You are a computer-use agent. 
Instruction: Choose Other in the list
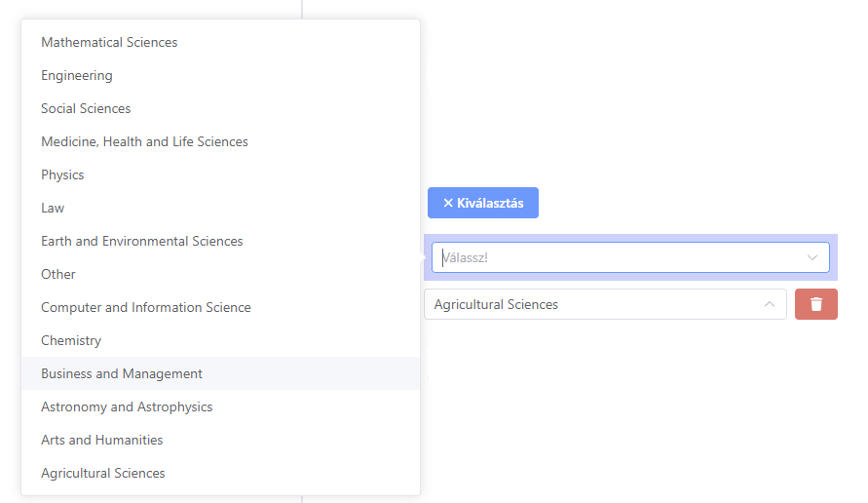click(220, 274)
